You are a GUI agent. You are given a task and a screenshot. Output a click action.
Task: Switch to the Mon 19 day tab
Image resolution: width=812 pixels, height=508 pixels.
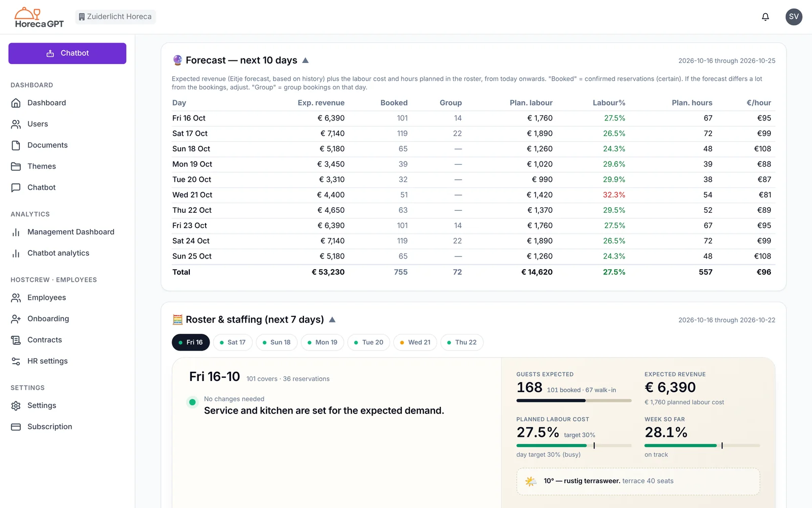(323, 342)
